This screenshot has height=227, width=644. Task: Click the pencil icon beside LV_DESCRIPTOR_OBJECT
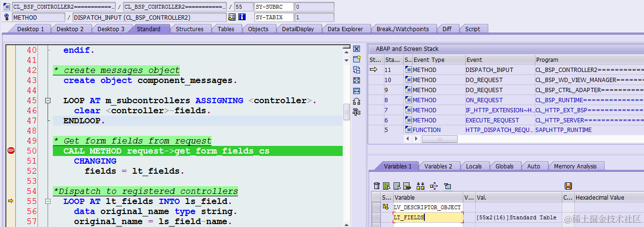(385, 207)
